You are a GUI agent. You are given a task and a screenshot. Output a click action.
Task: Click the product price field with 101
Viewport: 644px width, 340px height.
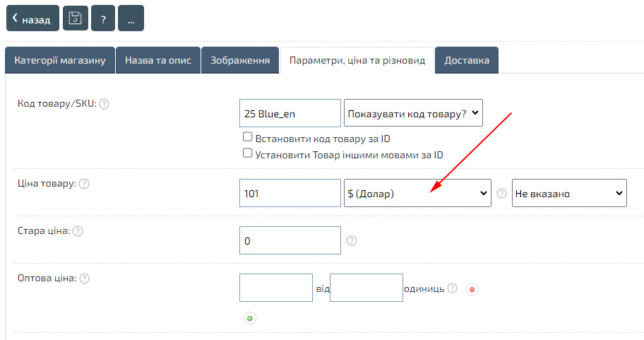290,193
